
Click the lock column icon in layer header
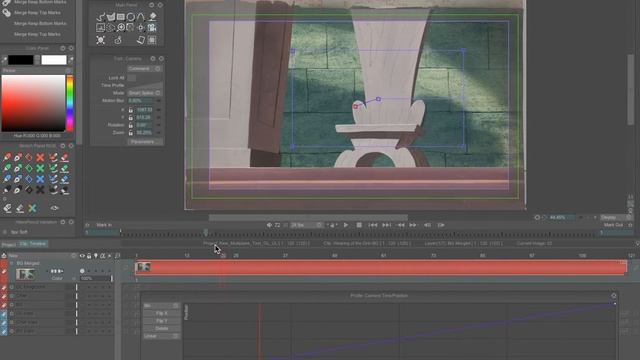(x=89, y=256)
